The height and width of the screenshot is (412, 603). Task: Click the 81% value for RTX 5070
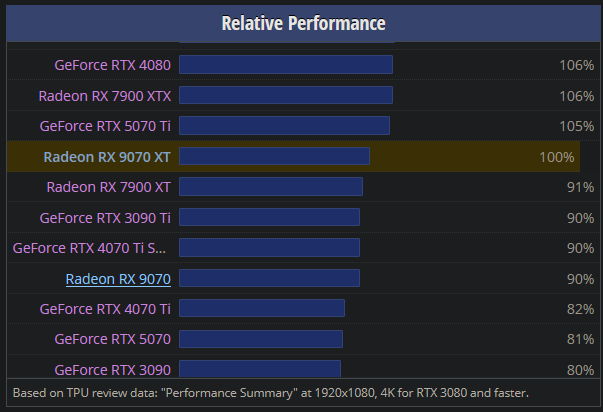click(x=581, y=339)
